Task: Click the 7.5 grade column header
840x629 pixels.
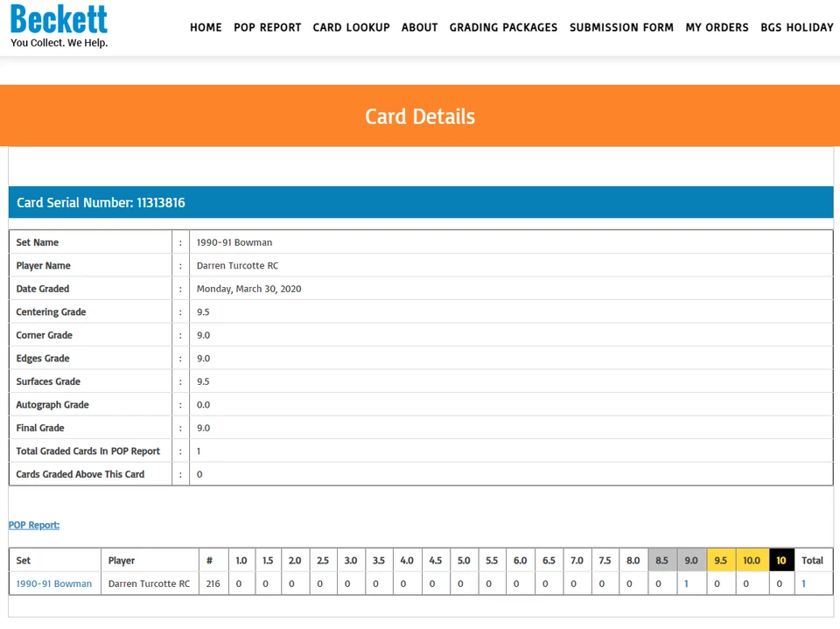Action: point(605,561)
